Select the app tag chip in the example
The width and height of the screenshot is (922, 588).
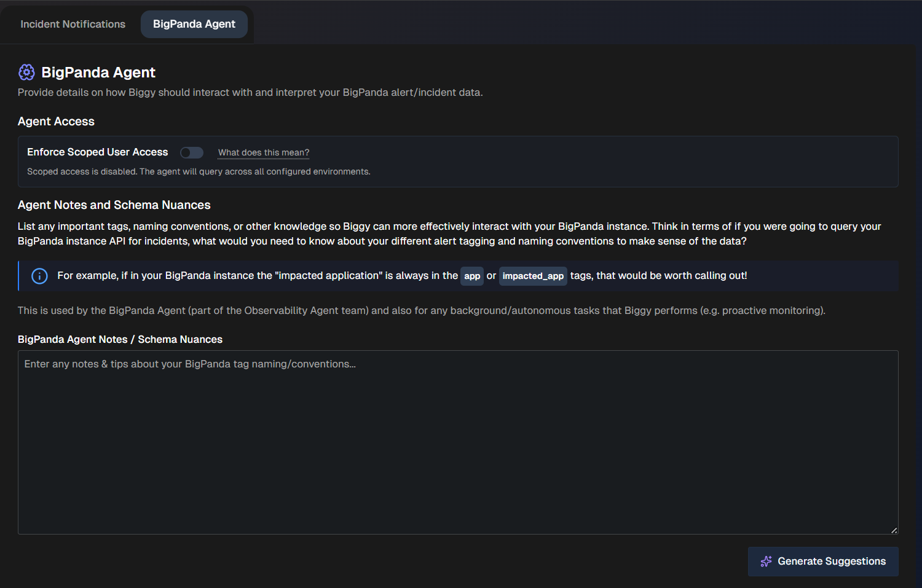pos(471,276)
